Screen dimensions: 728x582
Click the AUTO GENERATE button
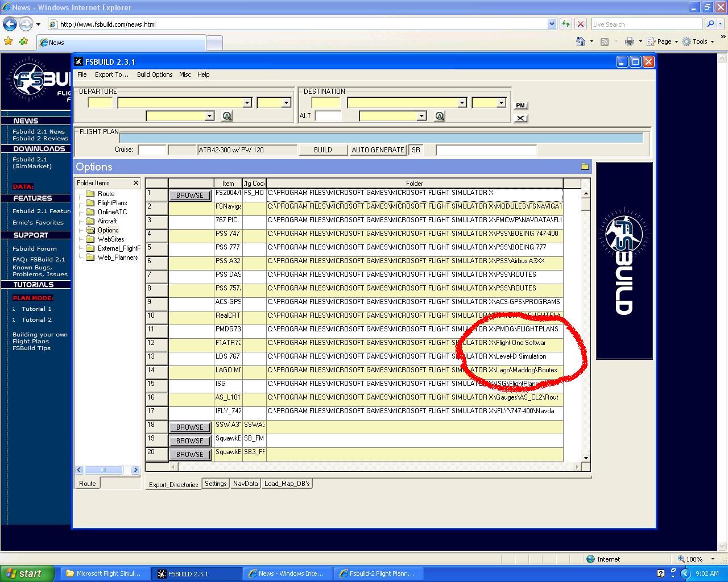pyautogui.click(x=378, y=150)
